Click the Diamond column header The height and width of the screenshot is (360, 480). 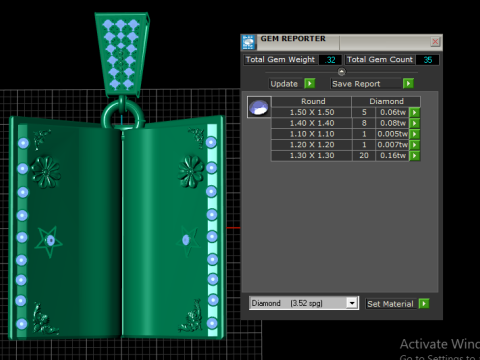tap(386, 101)
